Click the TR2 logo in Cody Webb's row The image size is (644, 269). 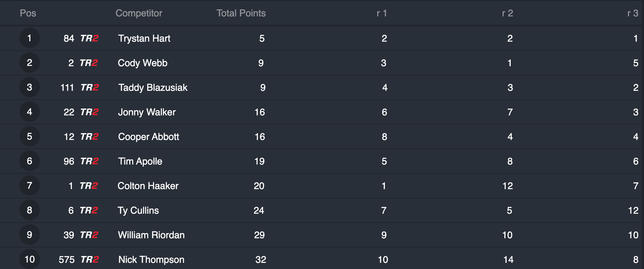point(89,63)
